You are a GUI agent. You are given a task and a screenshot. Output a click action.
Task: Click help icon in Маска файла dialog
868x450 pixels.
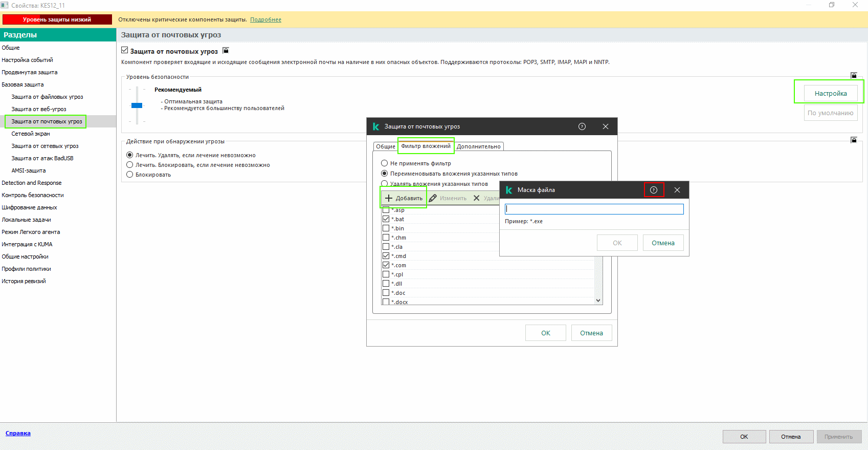point(653,190)
